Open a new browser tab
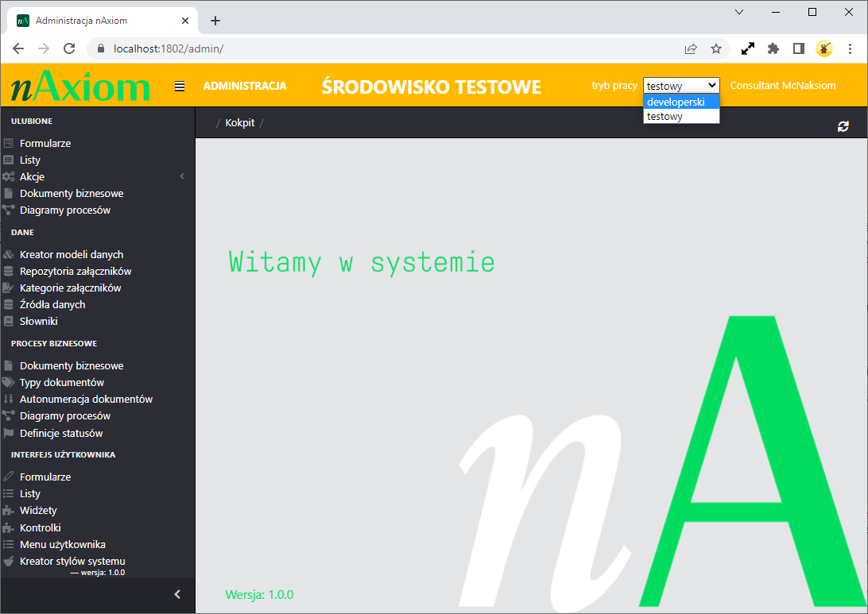This screenshot has height=614, width=868. (x=215, y=21)
